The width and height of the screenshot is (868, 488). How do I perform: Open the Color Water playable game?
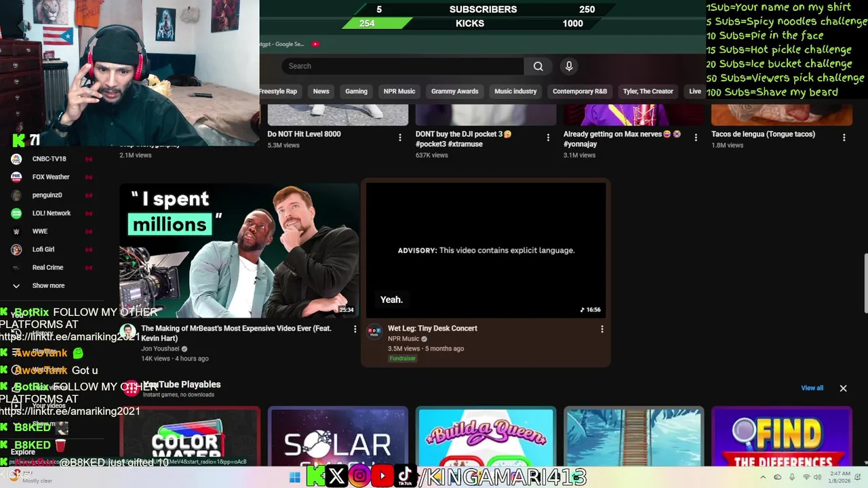click(x=190, y=436)
